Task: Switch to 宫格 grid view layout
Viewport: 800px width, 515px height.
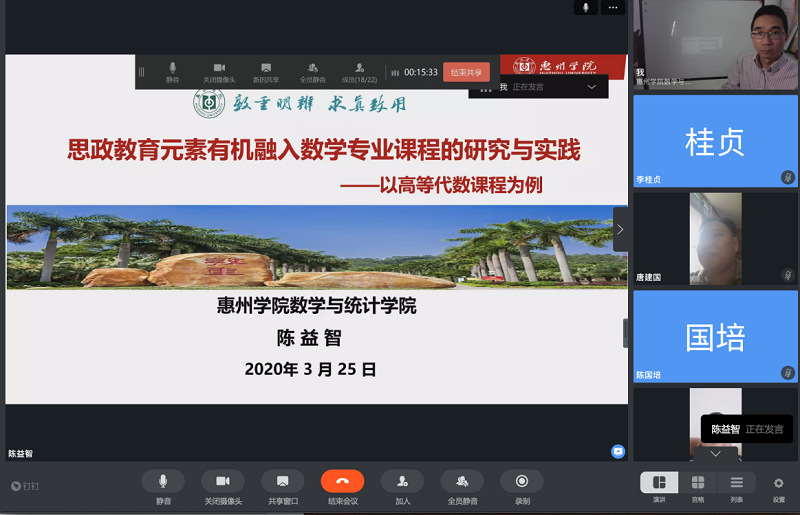Action: pyautogui.click(x=698, y=484)
